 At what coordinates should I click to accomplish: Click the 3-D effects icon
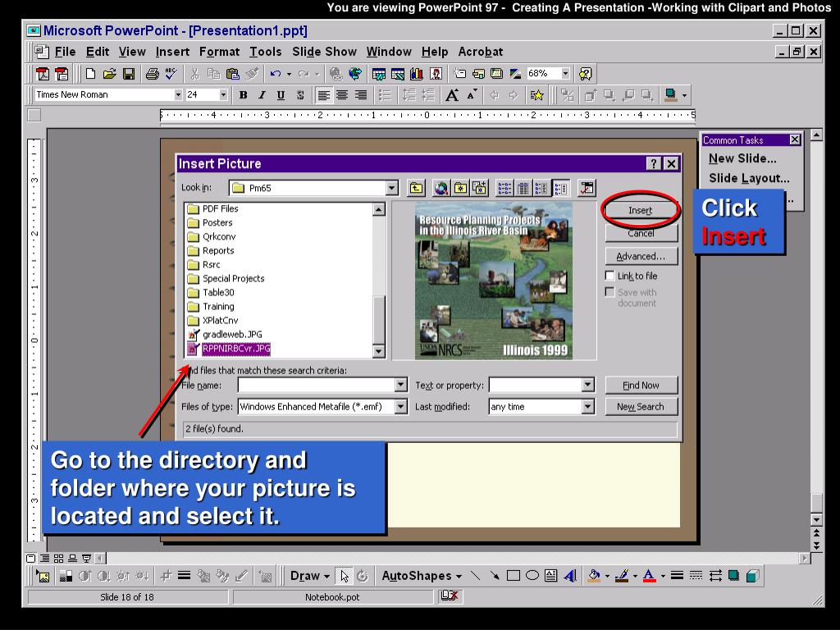[x=753, y=576]
